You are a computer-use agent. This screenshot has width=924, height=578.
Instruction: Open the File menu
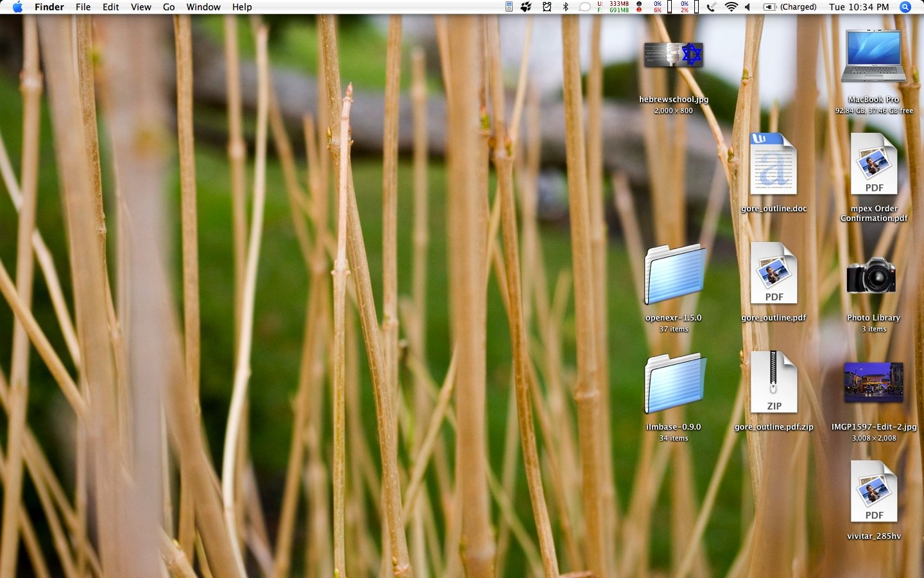coord(83,7)
